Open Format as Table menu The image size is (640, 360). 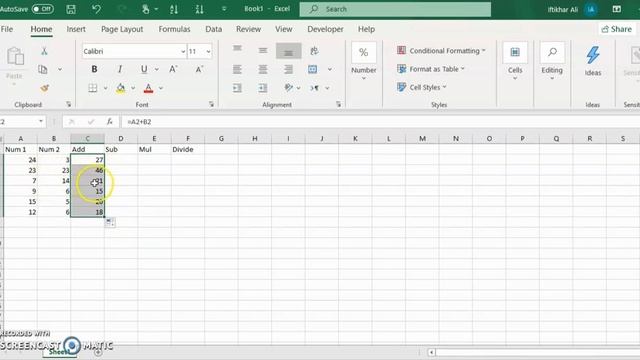[x=431, y=69]
